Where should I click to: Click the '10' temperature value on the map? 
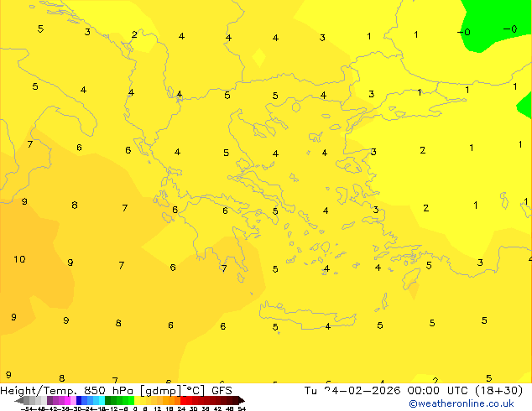[19, 259]
